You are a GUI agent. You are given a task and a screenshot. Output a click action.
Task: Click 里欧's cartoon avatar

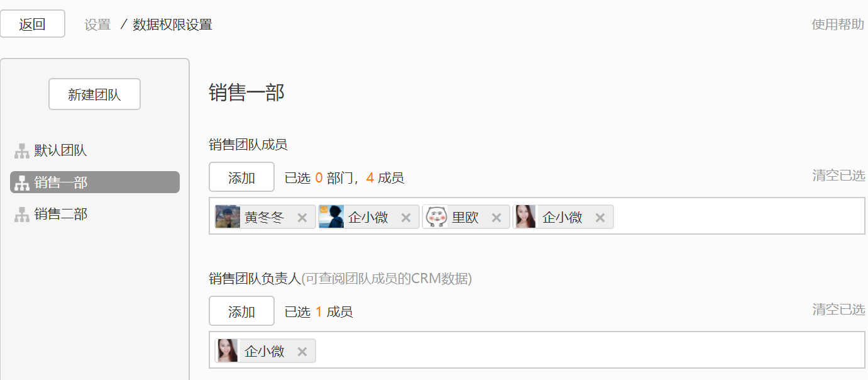[x=436, y=217]
